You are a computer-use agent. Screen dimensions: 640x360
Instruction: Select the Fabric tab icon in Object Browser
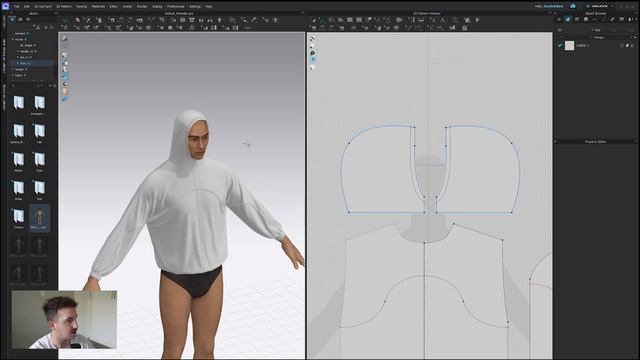[568, 19]
